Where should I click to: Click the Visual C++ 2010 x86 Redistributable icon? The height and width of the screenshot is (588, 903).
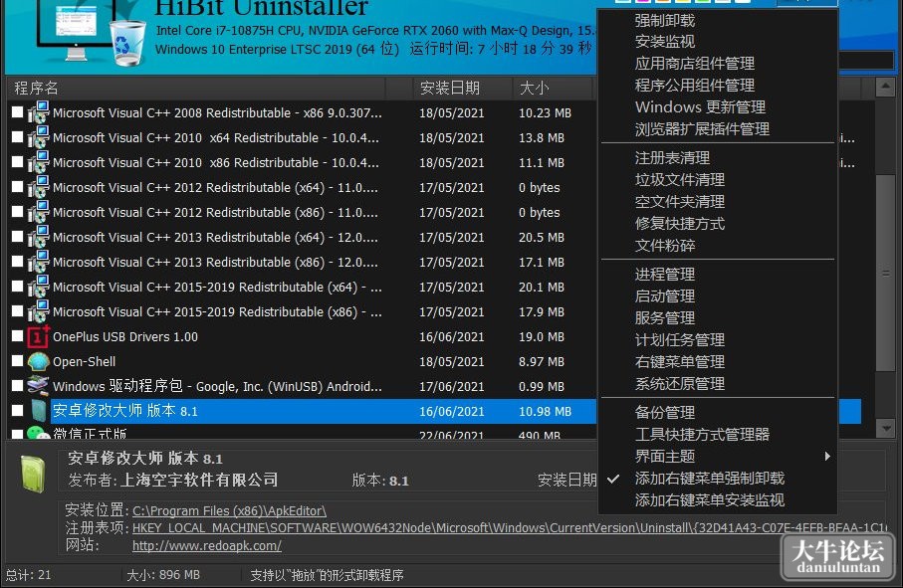click(39, 162)
